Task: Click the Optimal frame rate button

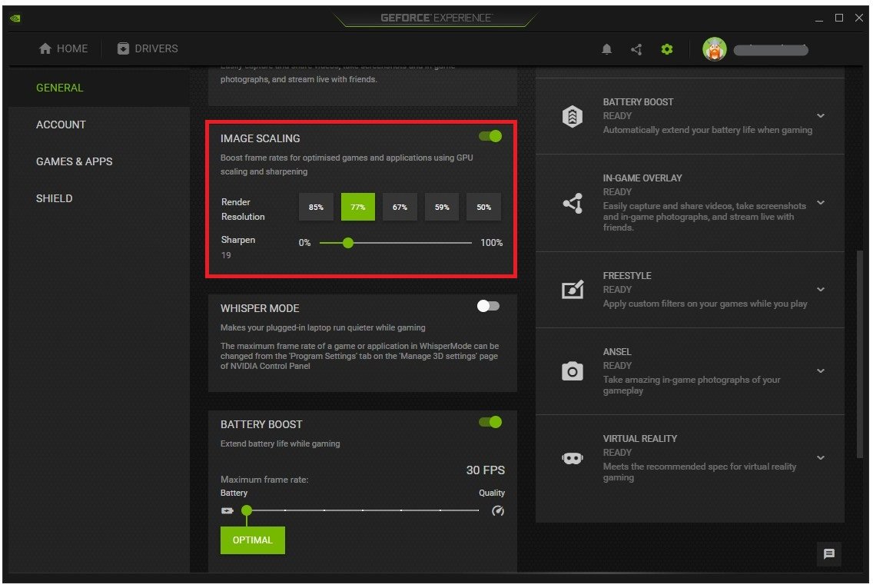Action: tap(252, 540)
